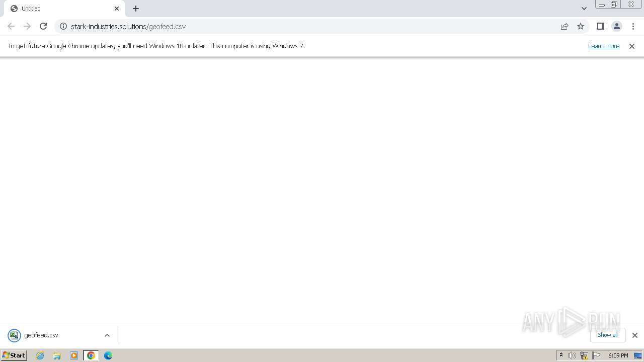Open the clock showing 6:09 PM
The height and width of the screenshot is (362, 644).
point(618,355)
